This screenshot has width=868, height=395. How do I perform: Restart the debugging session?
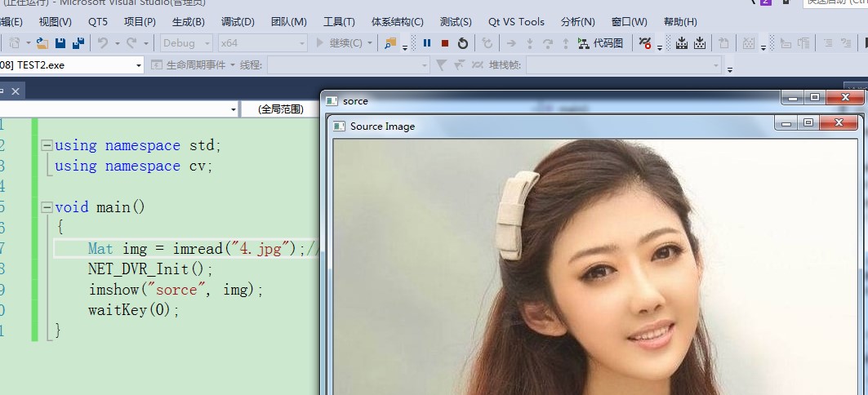click(463, 43)
